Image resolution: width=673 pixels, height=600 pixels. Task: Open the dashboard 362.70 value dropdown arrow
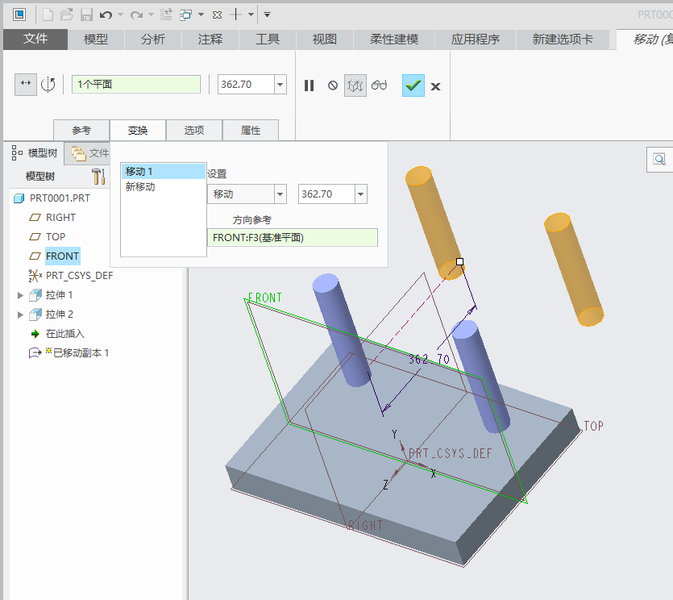click(280, 84)
